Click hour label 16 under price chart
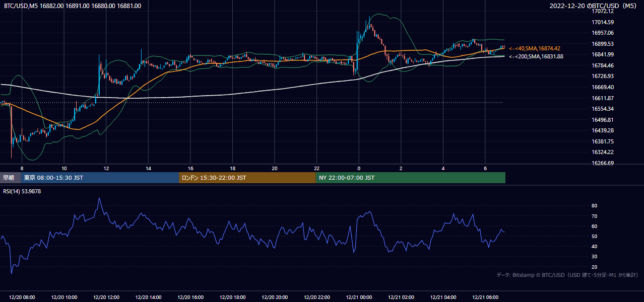The image size is (644, 302). 190,168
